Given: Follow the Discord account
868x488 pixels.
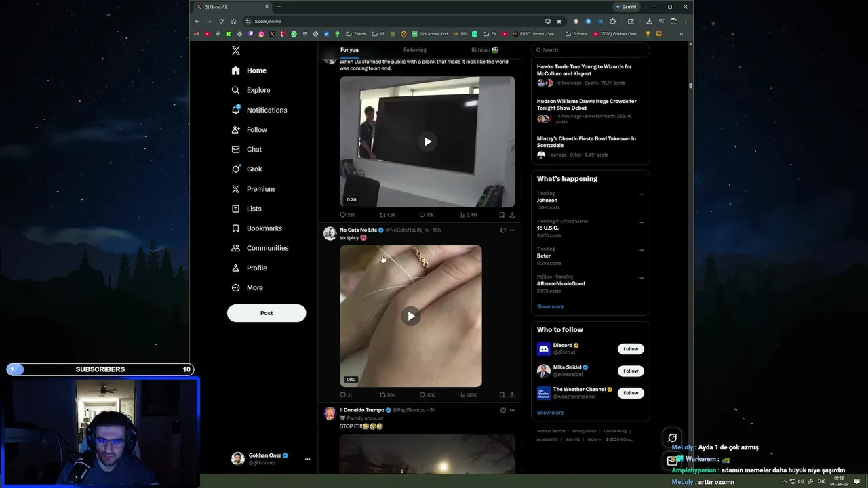Looking at the screenshot, I should 631,349.
